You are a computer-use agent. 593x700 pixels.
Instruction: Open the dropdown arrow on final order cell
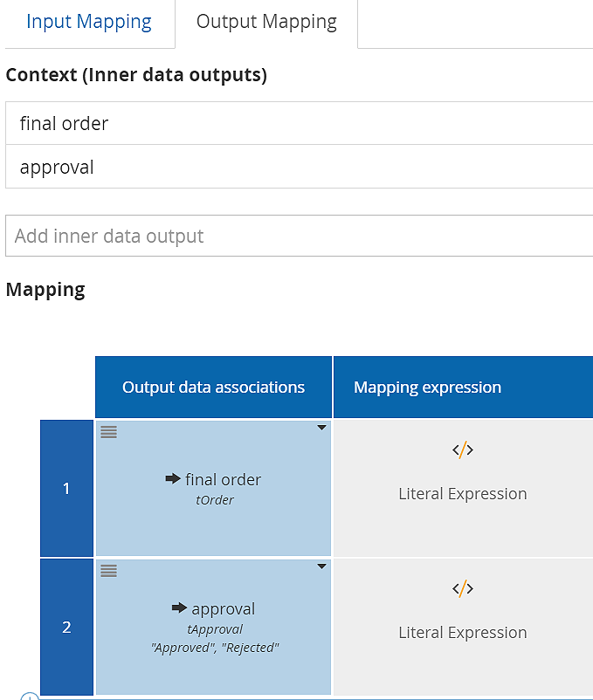pyautogui.click(x=321, y=428)
